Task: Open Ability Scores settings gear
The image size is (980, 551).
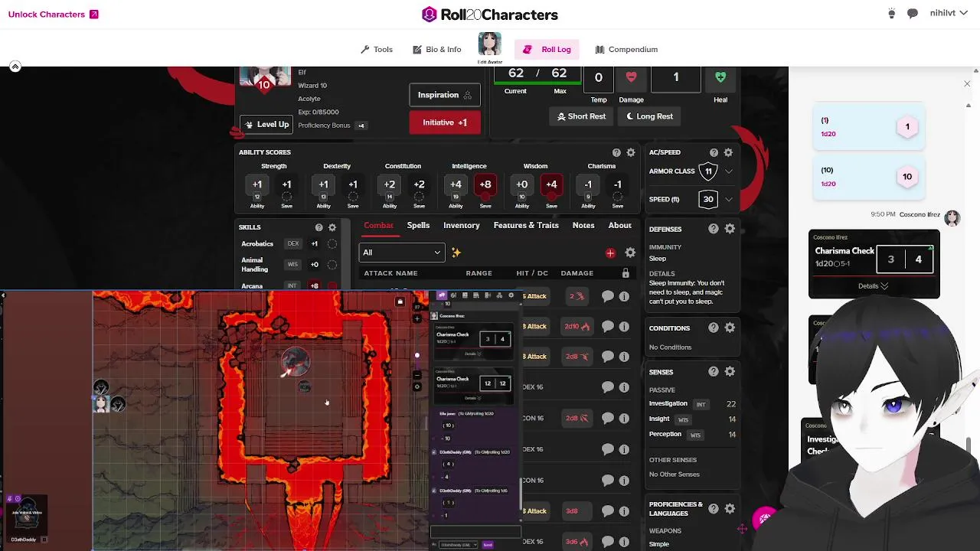Action: (x=631, y=152)
